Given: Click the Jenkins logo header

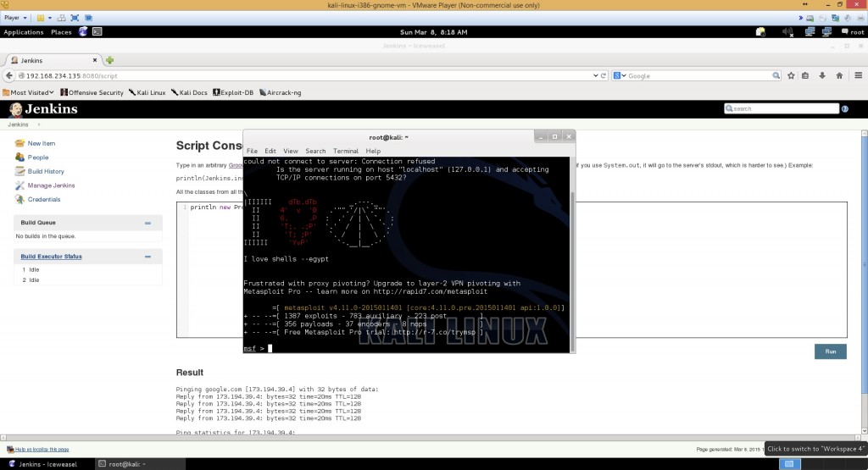Looking at the screenshot, I should click(x=43, y=109).
